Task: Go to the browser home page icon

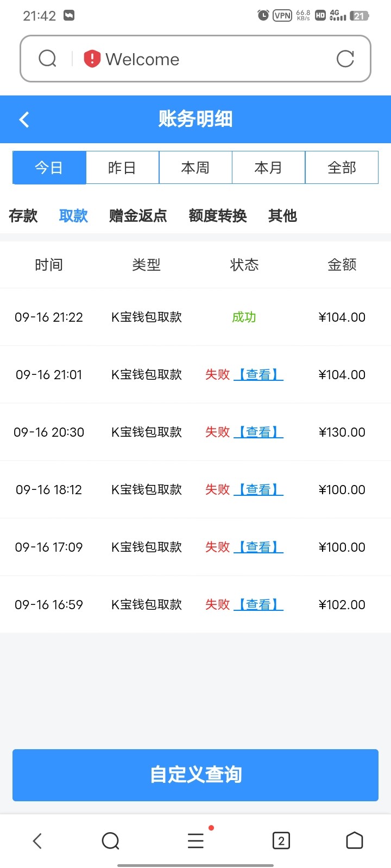Action: click(x=354, y=840)
